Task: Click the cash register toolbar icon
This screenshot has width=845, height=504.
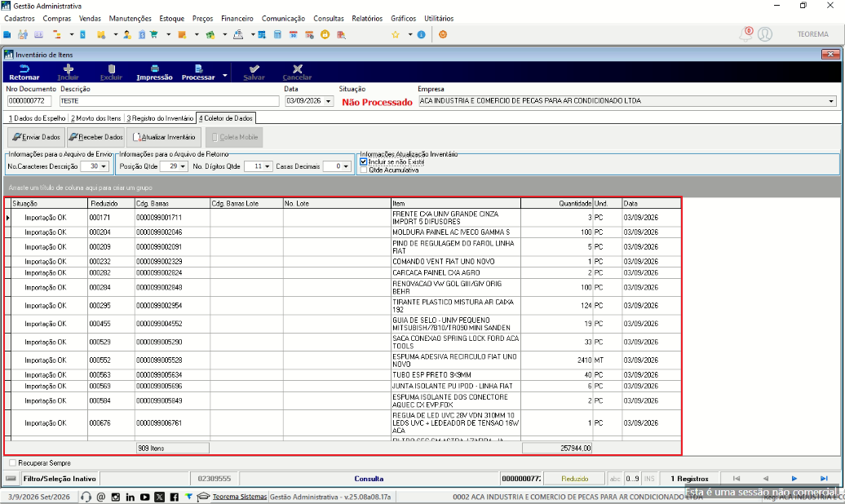Action: 238,34
